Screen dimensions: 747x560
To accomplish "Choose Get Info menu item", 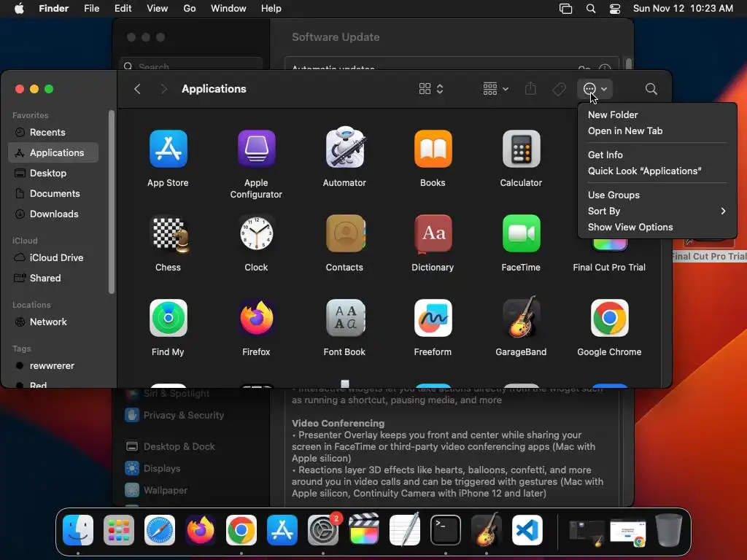I will [x=657, y=155].
